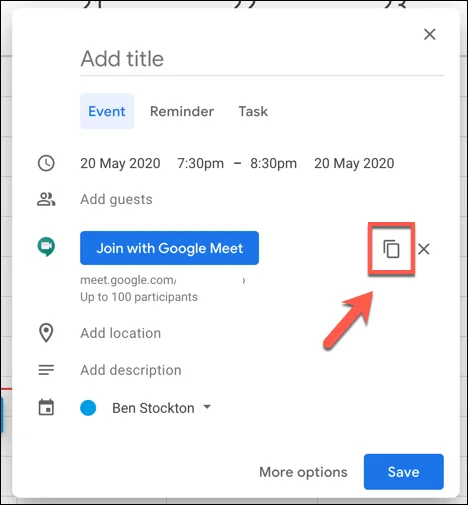Viewport: 468px width, 505px height.
Task: Change the 8:30pm end time
Action: tap(273, 163)
